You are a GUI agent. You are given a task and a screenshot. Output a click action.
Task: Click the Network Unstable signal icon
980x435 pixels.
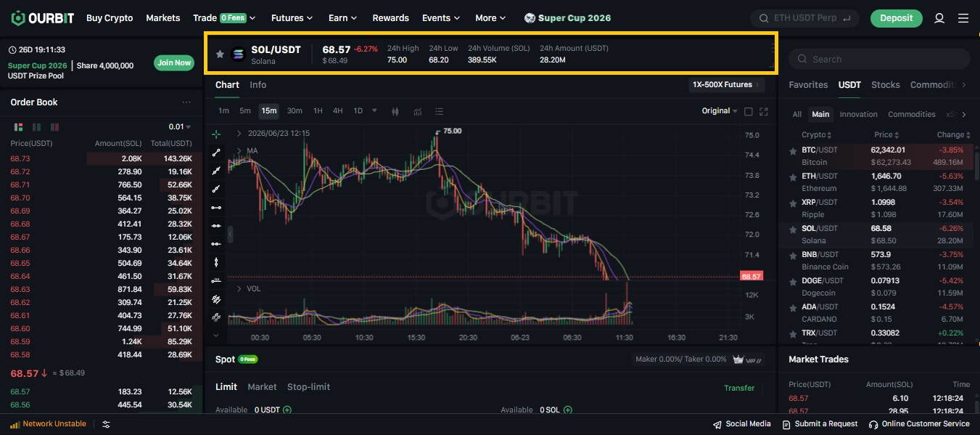click(x=15, y=424)
